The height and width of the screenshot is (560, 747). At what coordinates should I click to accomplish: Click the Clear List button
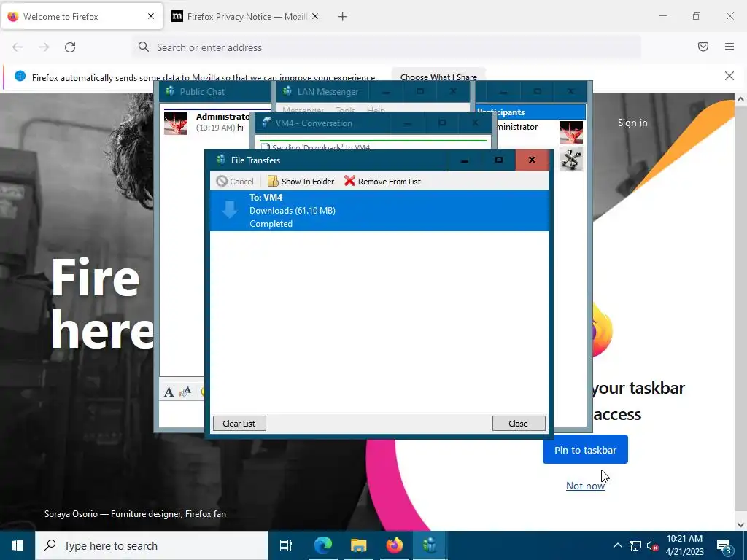(239, 424)
